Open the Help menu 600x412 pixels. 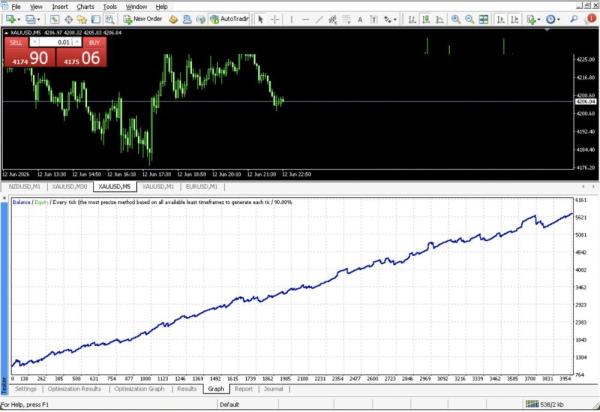click(x=162, y=7)
